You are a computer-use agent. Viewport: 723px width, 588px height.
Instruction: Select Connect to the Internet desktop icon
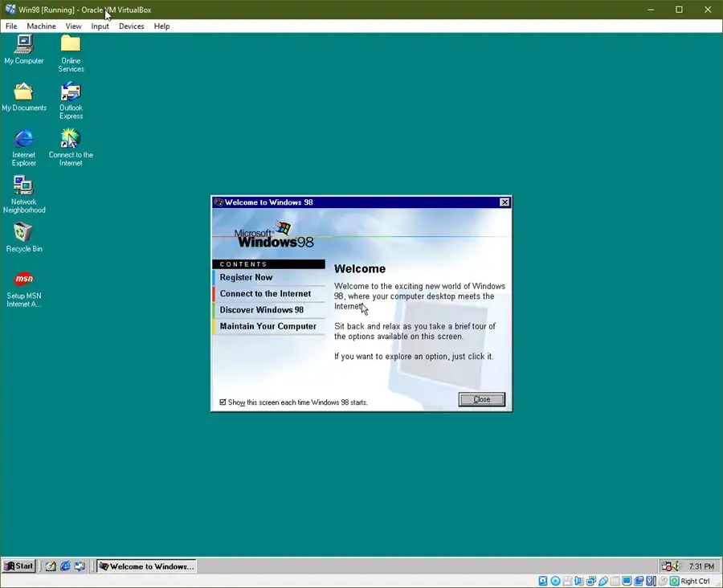click(71, 148)
